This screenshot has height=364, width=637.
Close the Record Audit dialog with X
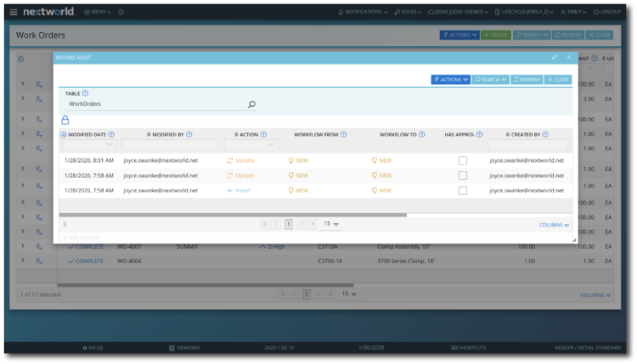pos(569,57)
